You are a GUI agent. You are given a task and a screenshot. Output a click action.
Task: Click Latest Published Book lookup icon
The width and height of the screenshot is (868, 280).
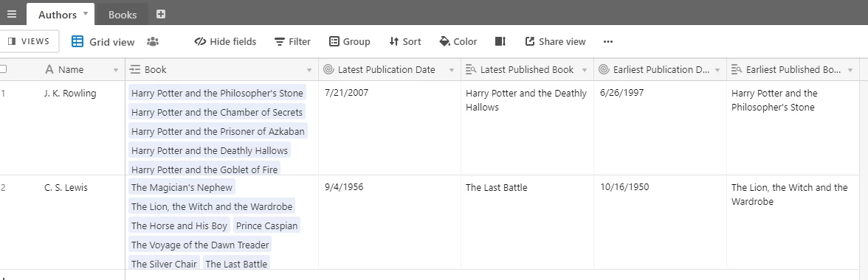(471, 69)
